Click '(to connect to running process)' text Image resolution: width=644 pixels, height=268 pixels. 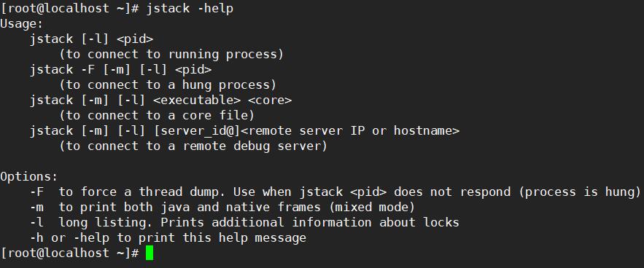point(171,54)
